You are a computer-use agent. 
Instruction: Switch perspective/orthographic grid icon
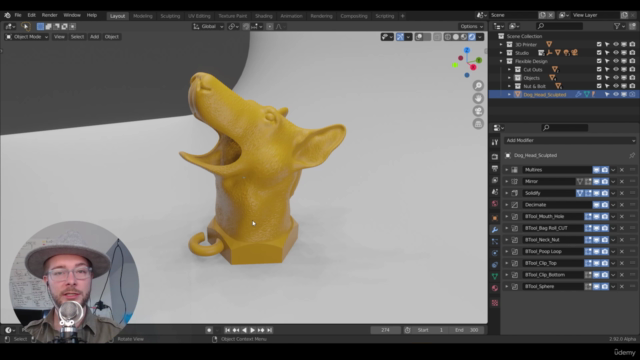(x=478, y=124)
